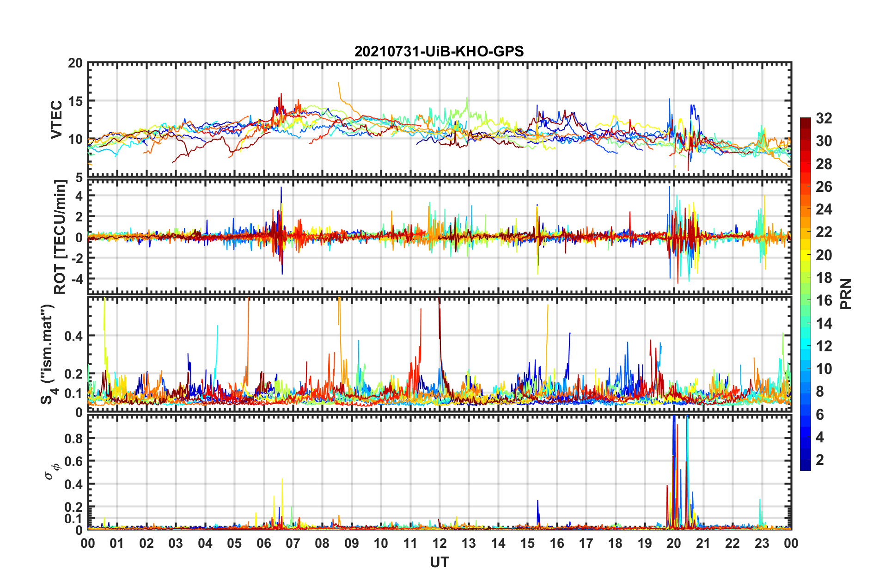The width and height of the screenshot is (879, 588).
Task: Select colorbar tick label 32
Action: coord(824,118)
